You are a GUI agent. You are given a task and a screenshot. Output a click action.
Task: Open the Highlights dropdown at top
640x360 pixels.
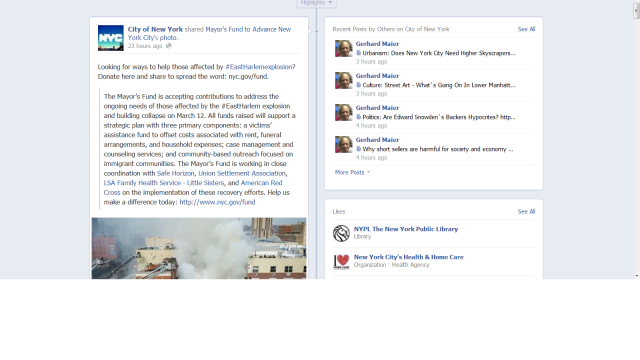(316, 3)
